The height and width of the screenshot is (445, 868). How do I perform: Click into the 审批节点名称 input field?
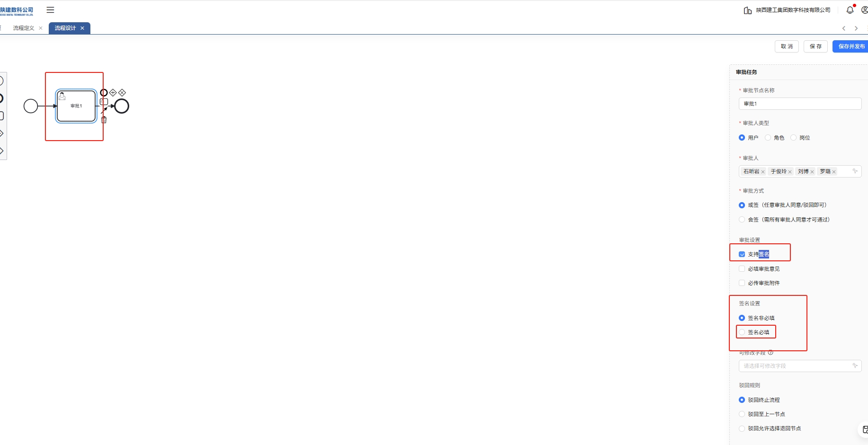[800, 104]
